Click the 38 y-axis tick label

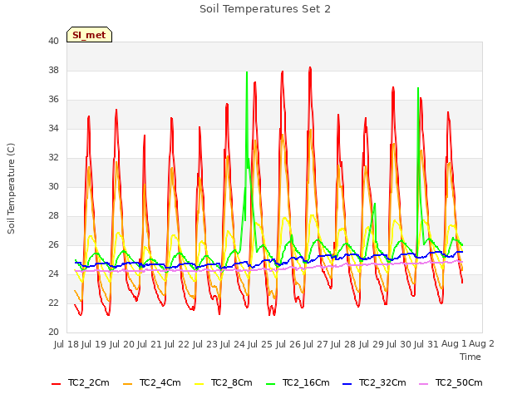[53, 70]
